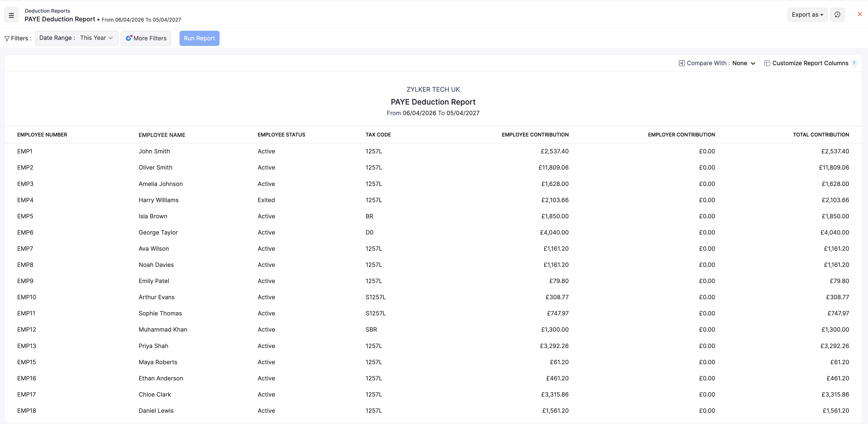Click Daniel Lewis name cell
The image size is (868, 424).
(x=156, y=411)
